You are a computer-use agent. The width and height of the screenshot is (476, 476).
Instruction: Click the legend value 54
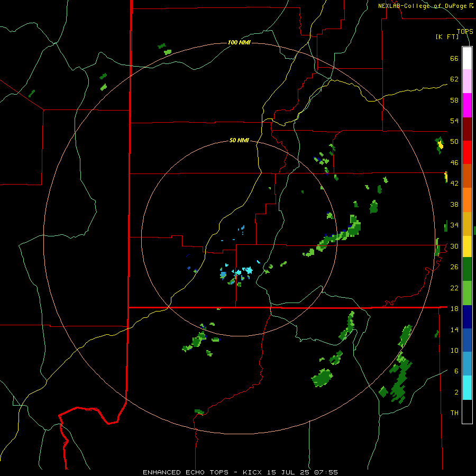point(454,121)
